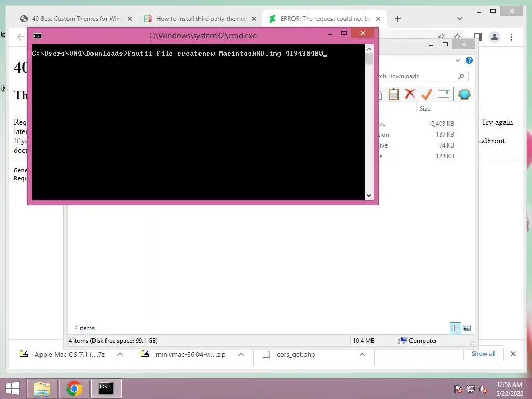This screenshot has width=532, height=399.
Task: Minimize the cmd.exe window
Action: coord(330,33)
